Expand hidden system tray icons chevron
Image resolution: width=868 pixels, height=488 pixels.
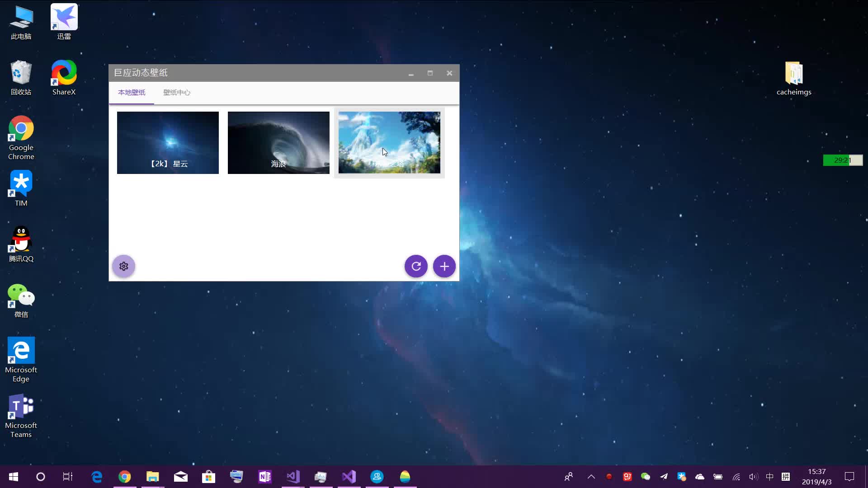[x=591, y=477]
